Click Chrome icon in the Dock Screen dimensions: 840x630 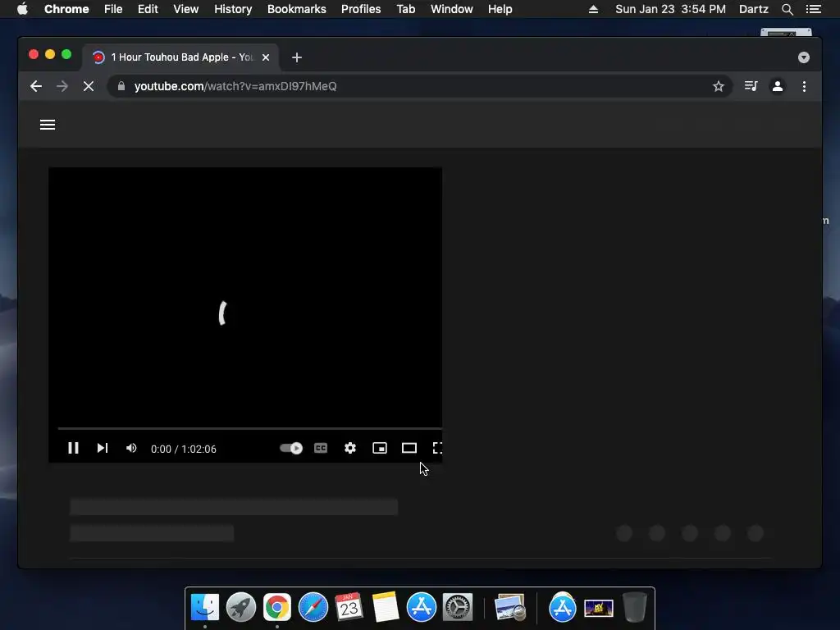click(x=277, y=608)
